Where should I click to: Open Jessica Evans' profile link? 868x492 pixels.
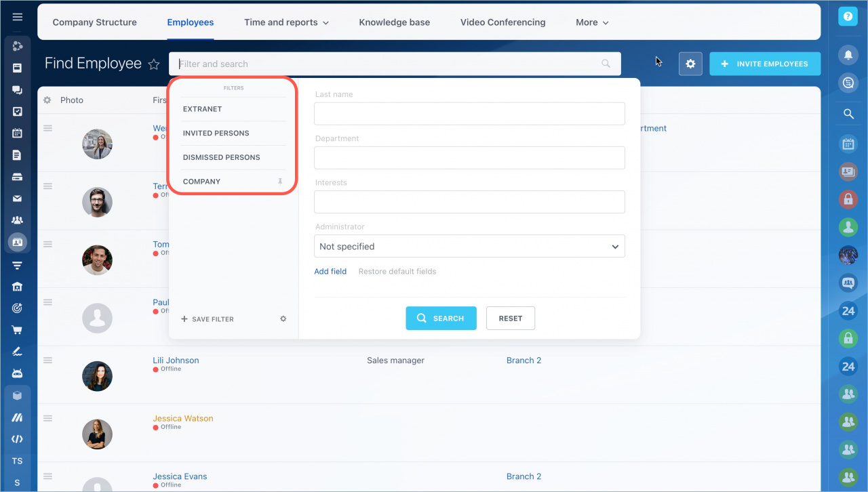click(x=180, y=476)
